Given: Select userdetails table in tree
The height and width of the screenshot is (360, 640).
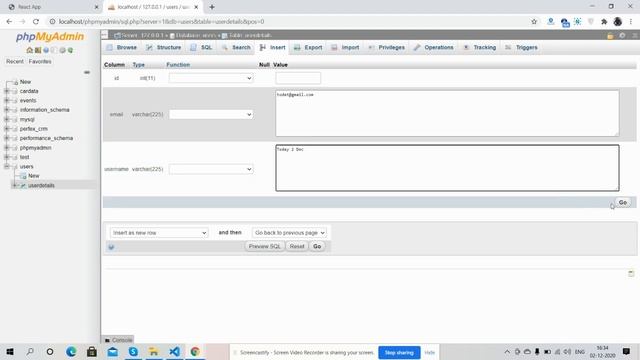Looking at the screenshot, I should pyautogui.click(x=41, y=185).
